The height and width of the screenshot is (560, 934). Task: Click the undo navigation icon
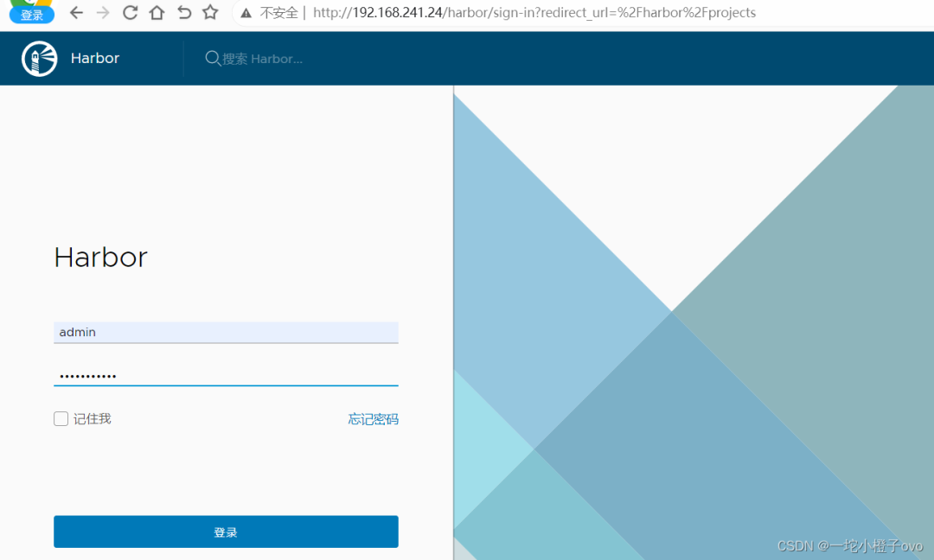(183, 13)
